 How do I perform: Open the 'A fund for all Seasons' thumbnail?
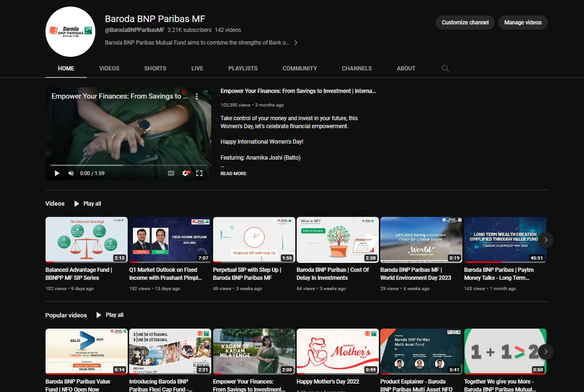pos(170,351)
